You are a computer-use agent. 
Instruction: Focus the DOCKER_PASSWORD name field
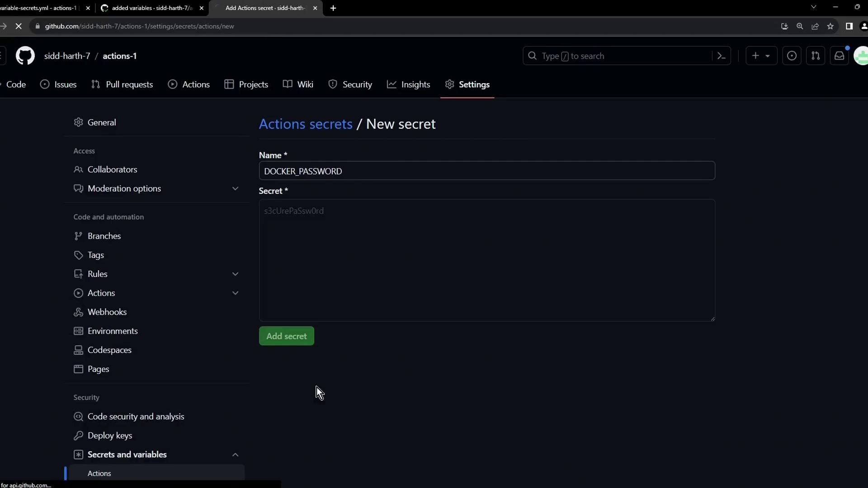click(x=486, y=171)
